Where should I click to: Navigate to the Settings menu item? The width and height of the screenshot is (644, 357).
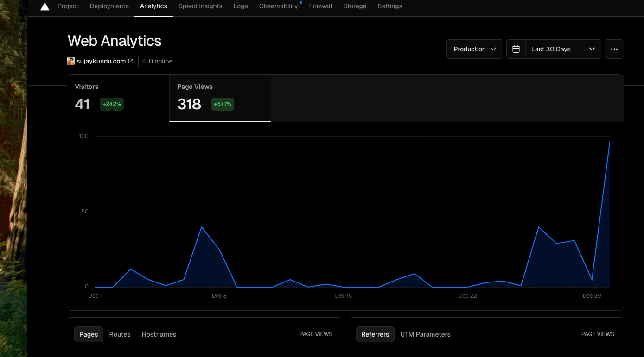pos(389,6)
